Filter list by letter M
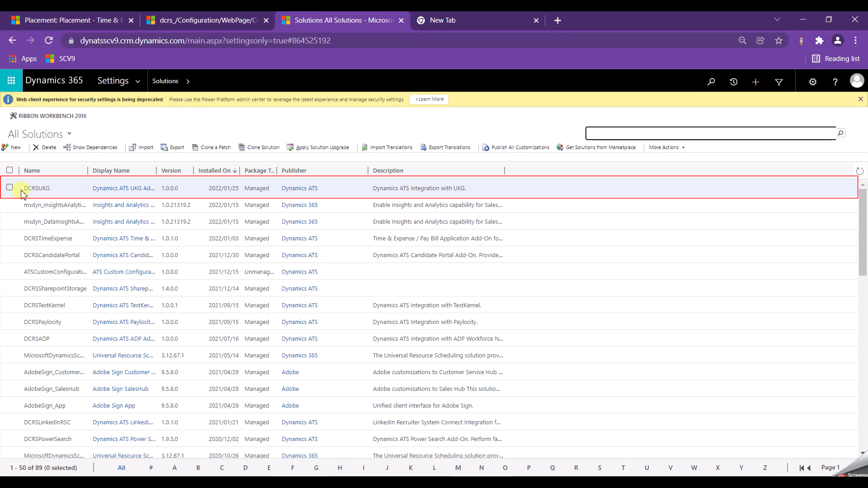868x488 pixels. coord(458,468)
